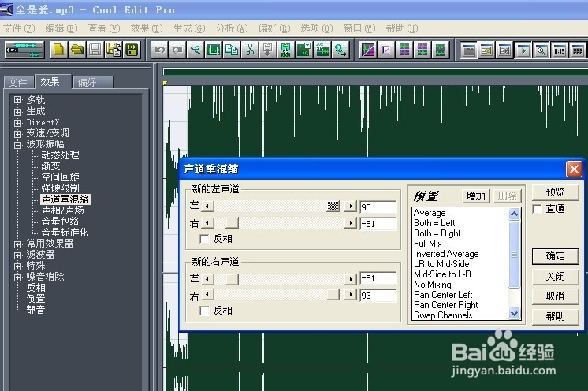Click the 帮助 button in dialog
588x391 pixels.
tap(555, 316)
